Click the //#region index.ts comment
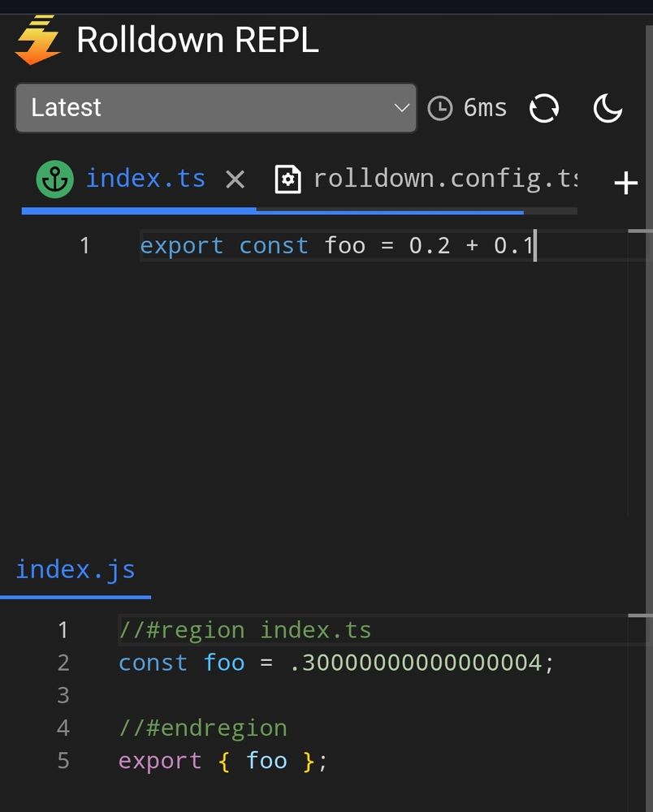Image resolution: width=653 pixels, height=812 pixels. (245, 630)
